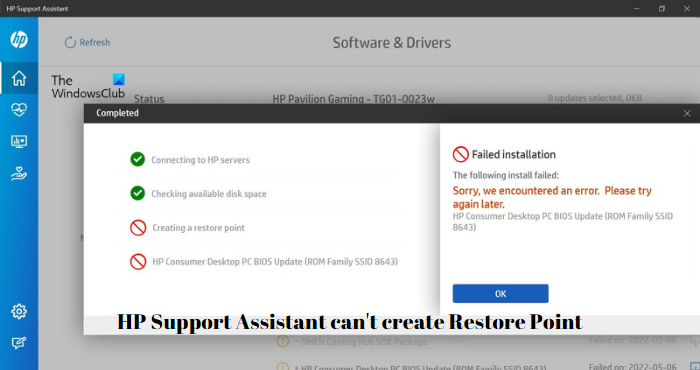Click the red failed icon beside Creating a restore point
This screenshot has width=700, height=370.
[138, 228]
